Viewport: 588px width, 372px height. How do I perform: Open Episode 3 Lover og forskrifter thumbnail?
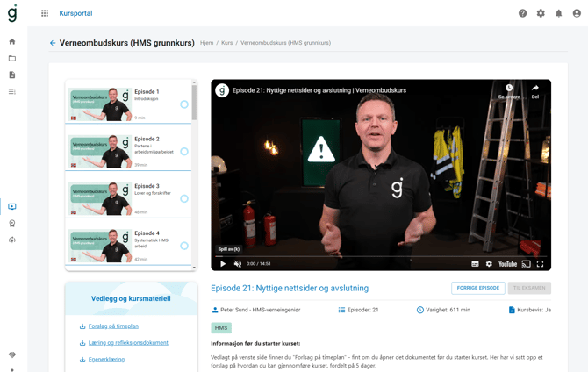coord(100,199)
